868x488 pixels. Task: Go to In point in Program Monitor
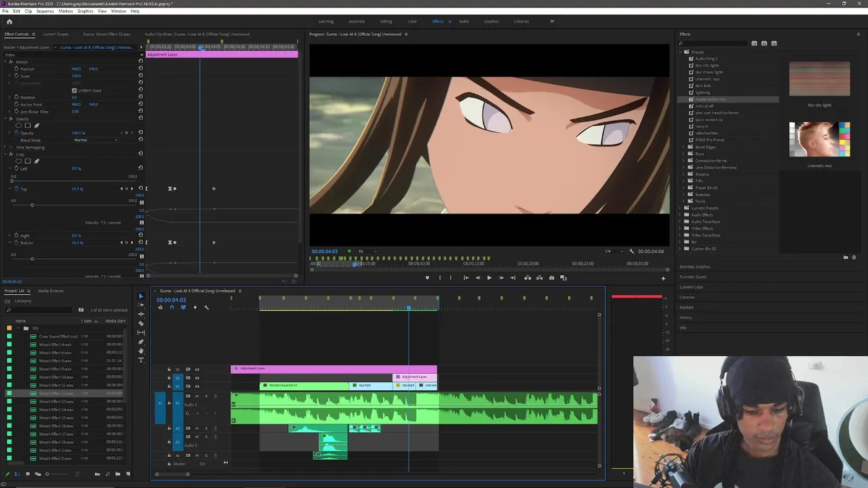[x=466, y=277]
